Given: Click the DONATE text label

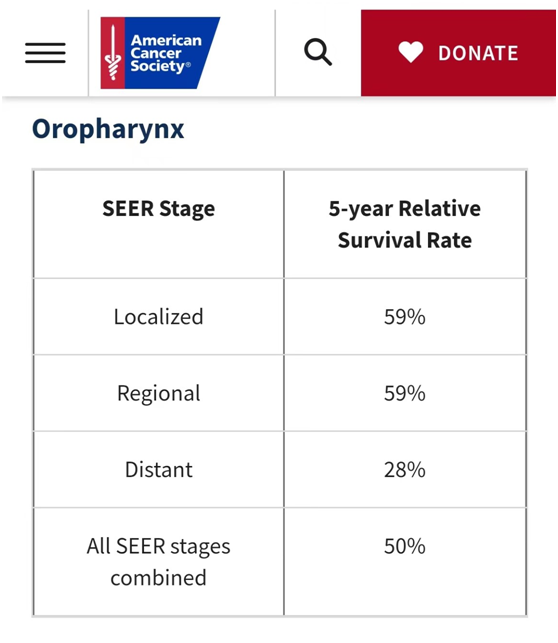Looking at the screenshot, I should click(478, 53).
